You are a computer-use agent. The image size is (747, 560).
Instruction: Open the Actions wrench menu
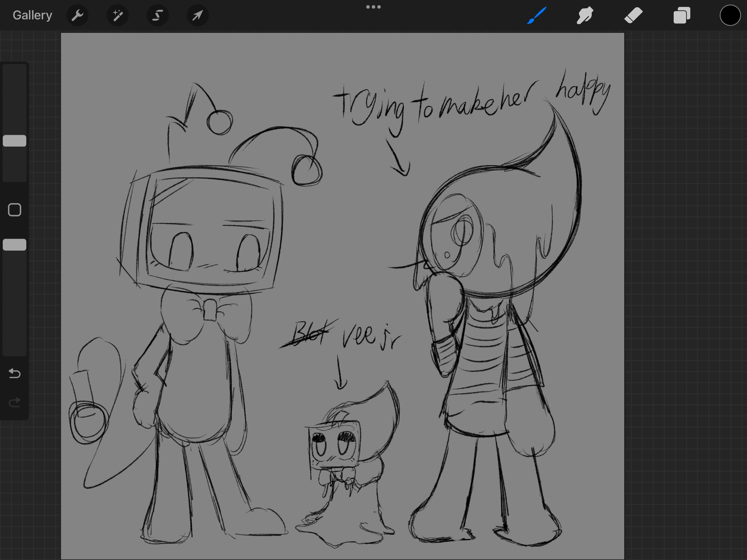(x=77, y=16)
